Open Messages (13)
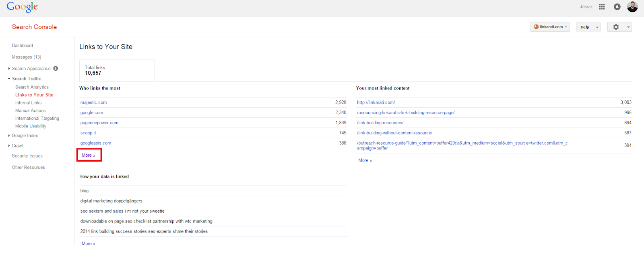This screenshot has height=266, width=644. pos(27,57)
